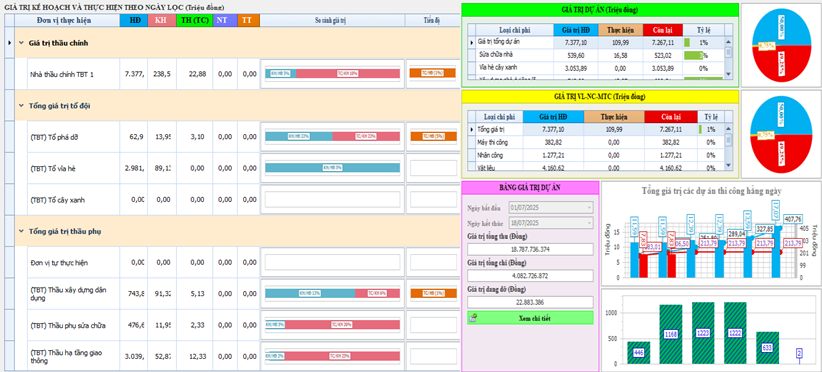Image resolution: width=822 pixels, height=372 pixels.
Task: Sort by Đơn vị thực hiện column header
Action: [67, 20]
